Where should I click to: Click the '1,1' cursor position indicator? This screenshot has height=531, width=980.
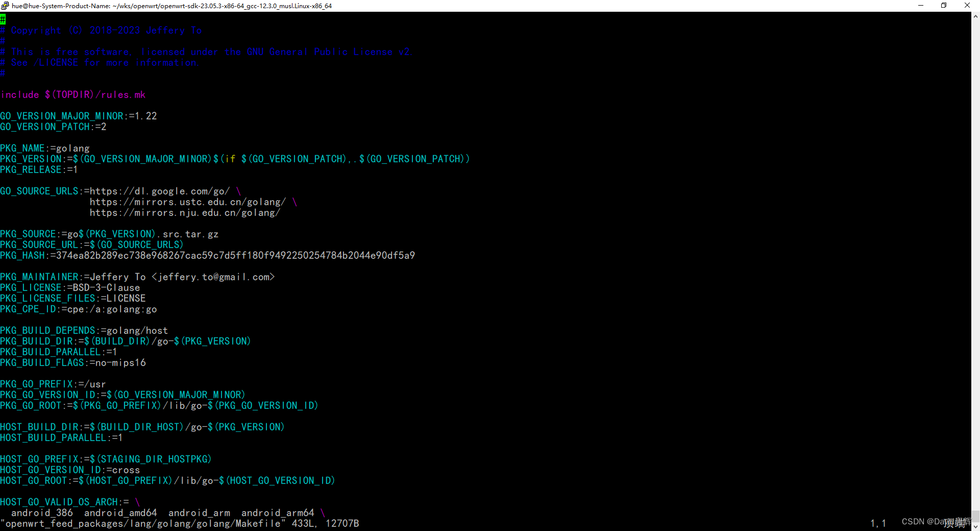[878, 524]
